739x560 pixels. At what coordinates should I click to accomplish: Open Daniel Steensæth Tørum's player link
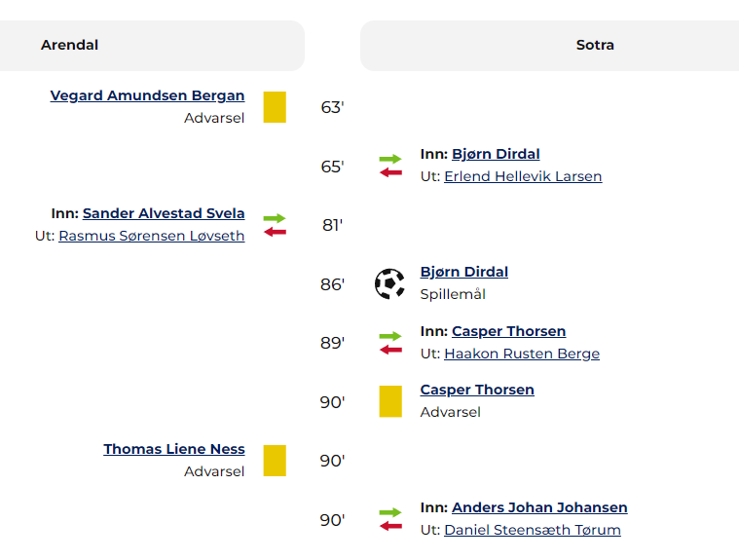pyautogui.click(x=533, y=530)
